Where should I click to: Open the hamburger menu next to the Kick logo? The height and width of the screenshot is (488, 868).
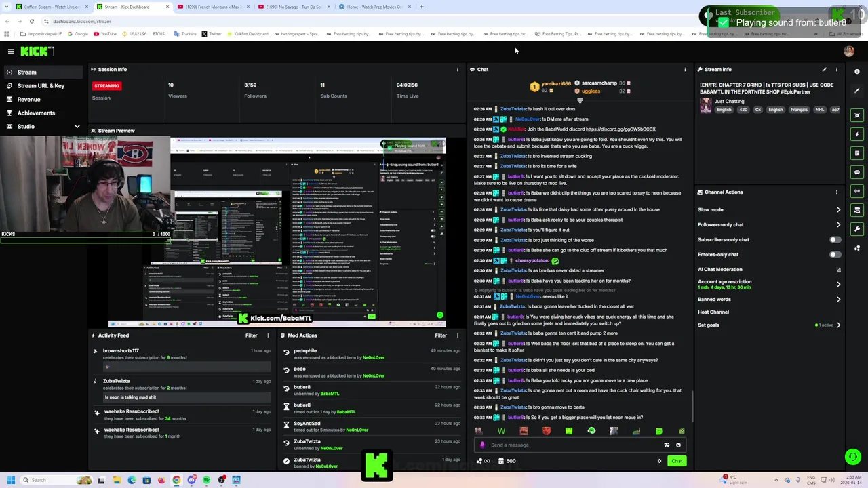(x=11, y=51)
